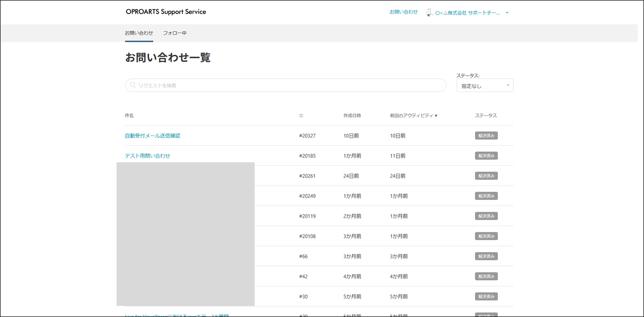Sort by 前回のアクティビティ column
644x317 pixels.
click(413, 116)
